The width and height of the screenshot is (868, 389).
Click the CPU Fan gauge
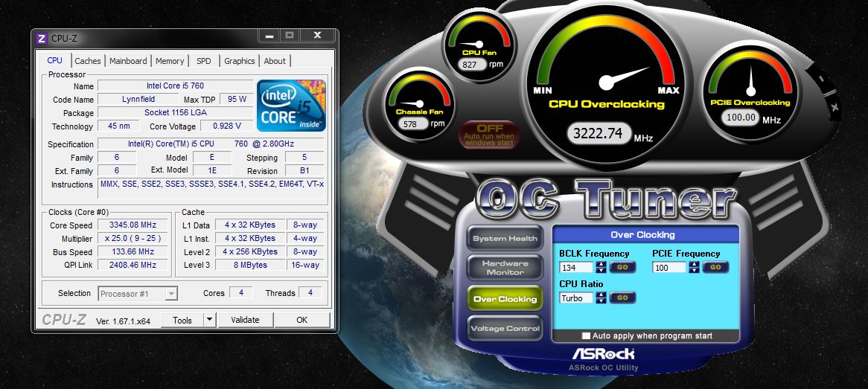(479, 46)
